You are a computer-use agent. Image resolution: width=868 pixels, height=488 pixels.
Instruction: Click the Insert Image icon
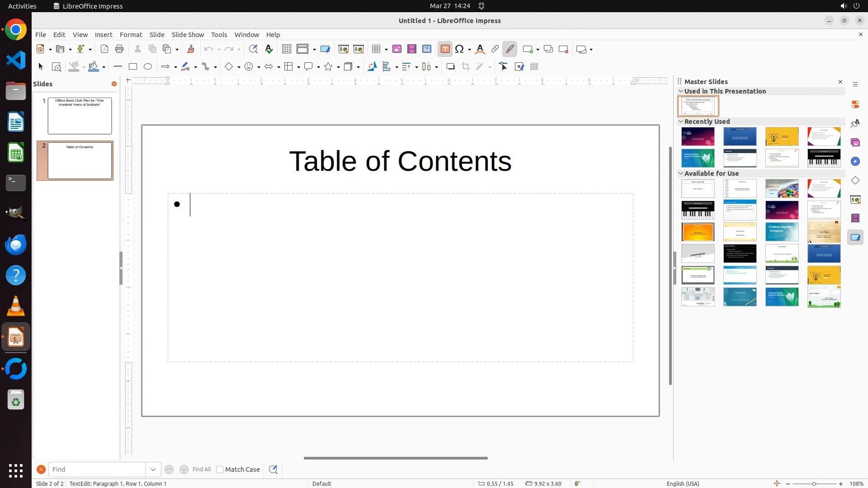(397, 49)
